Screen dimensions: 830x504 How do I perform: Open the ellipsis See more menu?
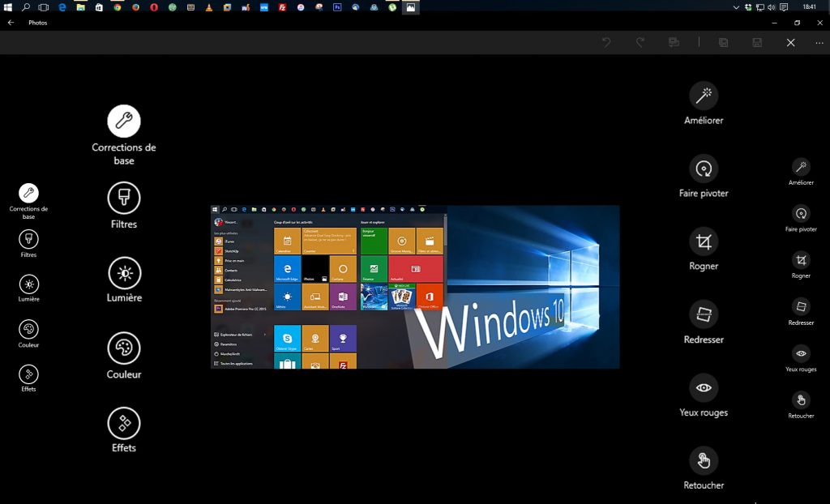(819, 42)
